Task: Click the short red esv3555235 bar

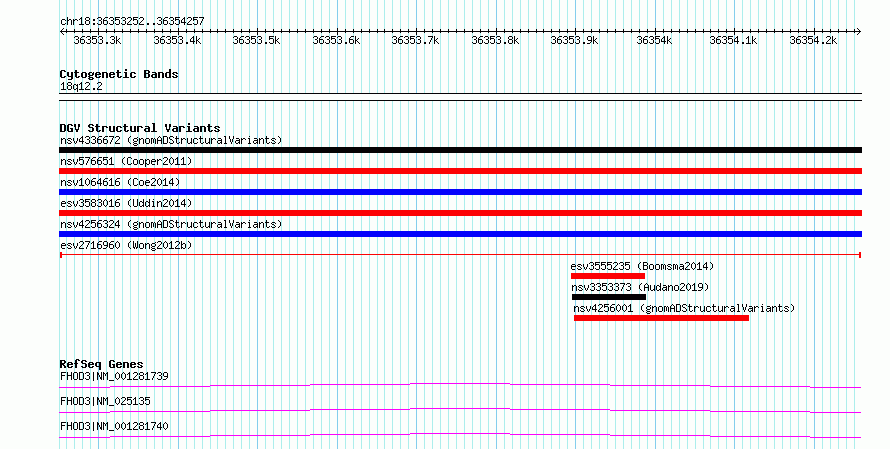Action: click(x=608, y=276)
